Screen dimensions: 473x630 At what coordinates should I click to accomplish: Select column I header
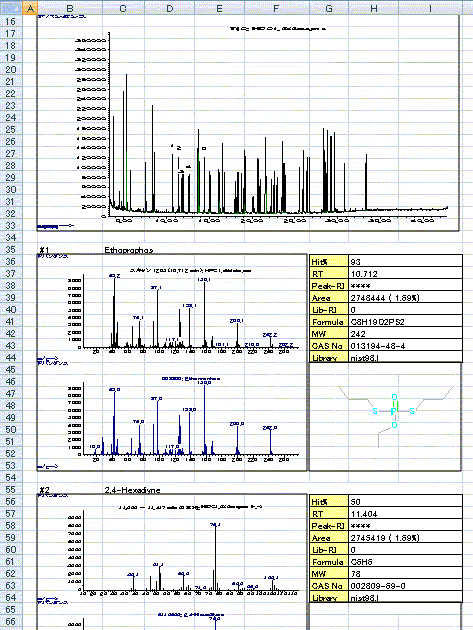[x=430, y=8]
